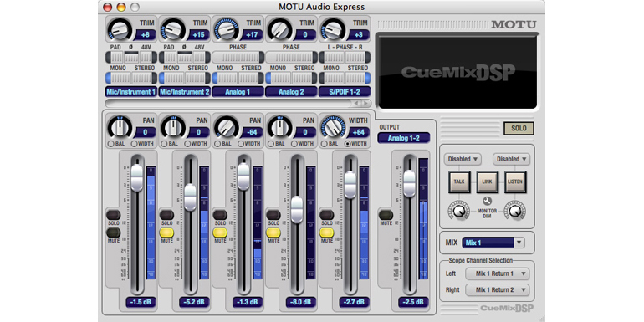644x322 pixels.
Task: Click the Mic/Instrument 1 channel label
Action: click(131, 92)
